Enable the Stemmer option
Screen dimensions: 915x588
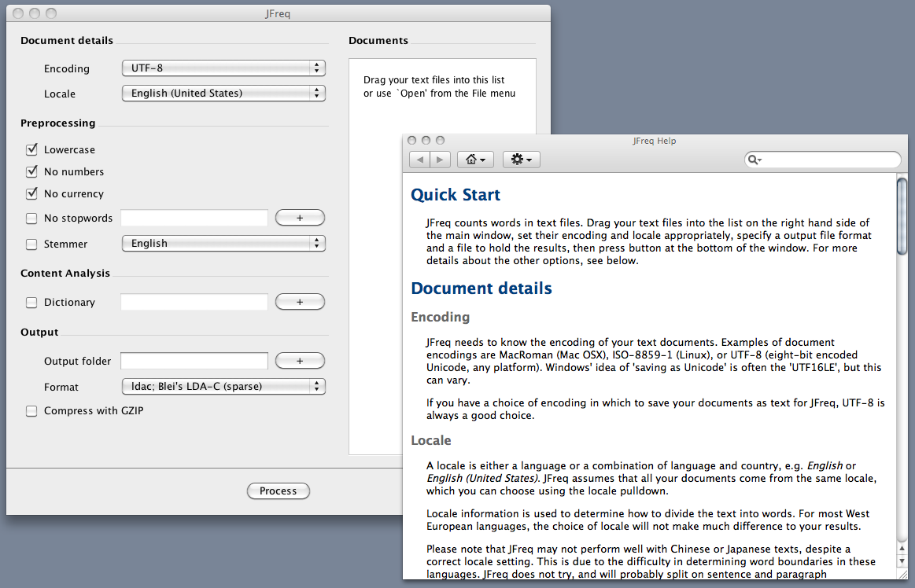point(31,244)
